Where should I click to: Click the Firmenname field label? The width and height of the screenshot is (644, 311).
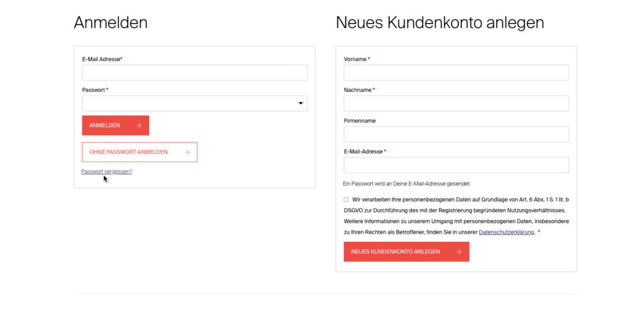coord(360,121)
